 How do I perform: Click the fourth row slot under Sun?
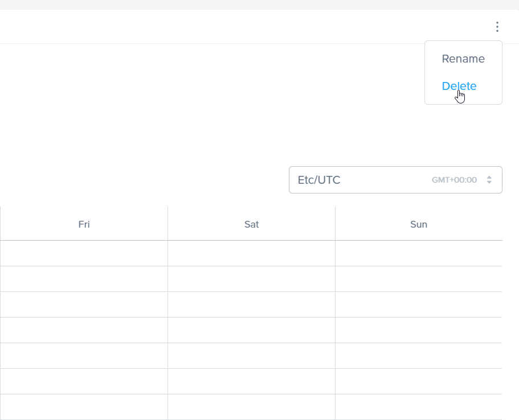pos(419,330)
